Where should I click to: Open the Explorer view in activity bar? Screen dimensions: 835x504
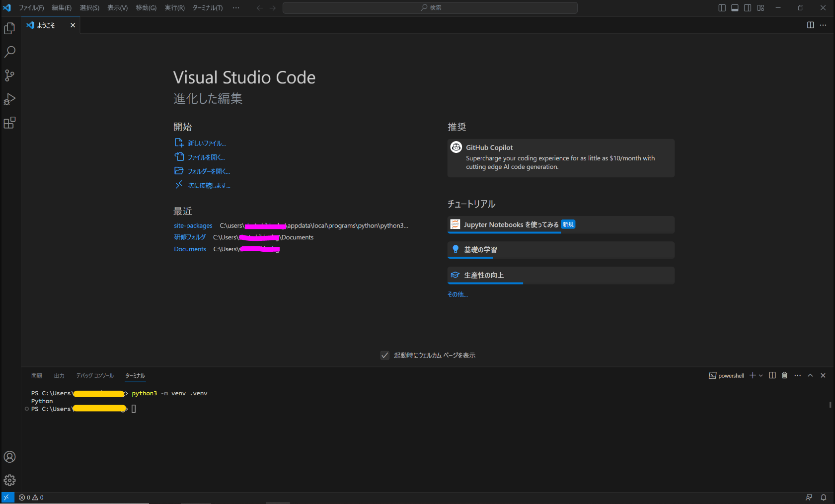coord(9,29)
